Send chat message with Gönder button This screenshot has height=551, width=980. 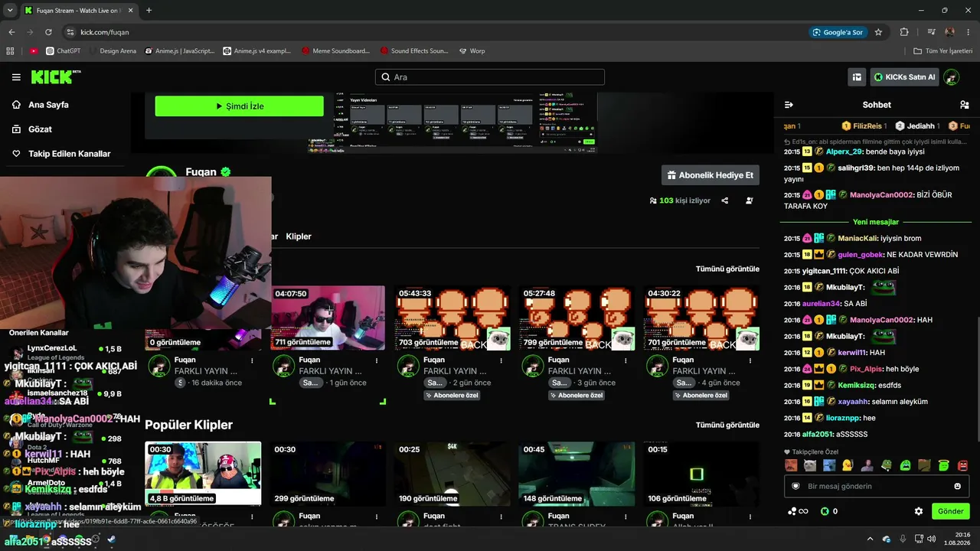pos(951,511)
